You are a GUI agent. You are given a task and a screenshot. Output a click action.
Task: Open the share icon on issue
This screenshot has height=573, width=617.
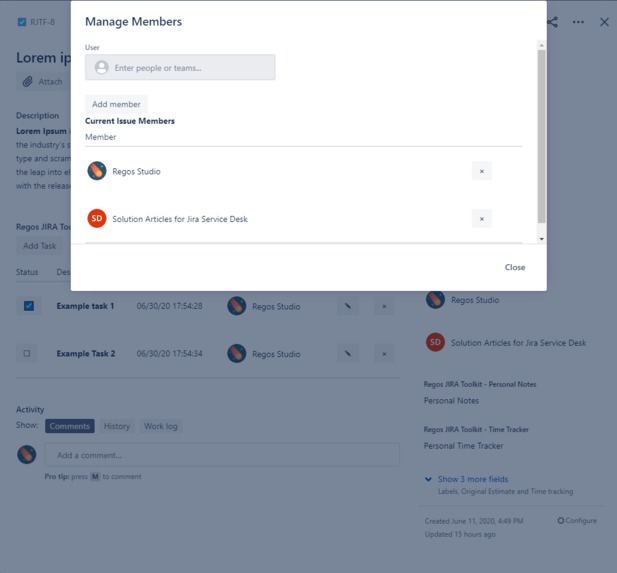552,22
